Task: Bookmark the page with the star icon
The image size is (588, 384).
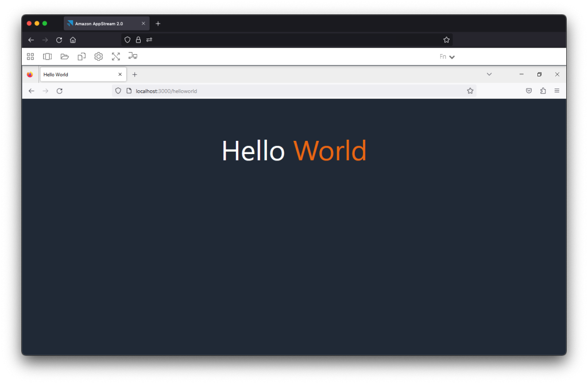Action: point(470,90)
